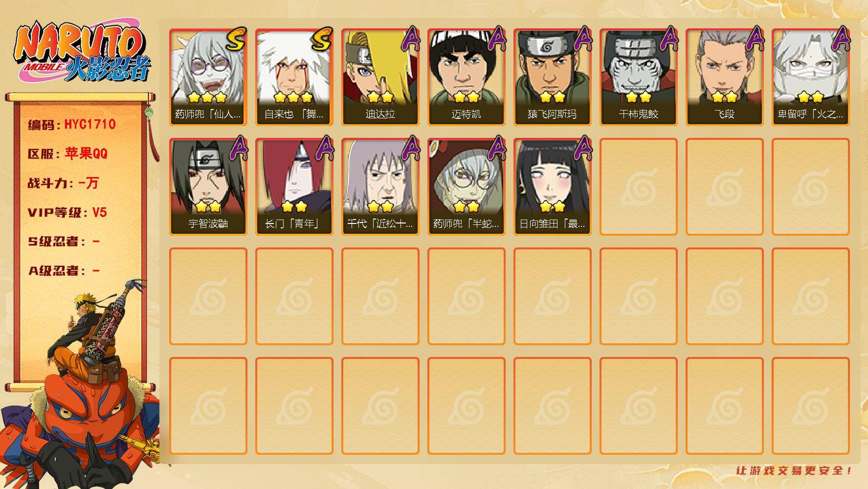This screenshot has width=868, height=489.
Task: Open the 卑留呼「火之 ninja card
Action: tap(810, 77)
